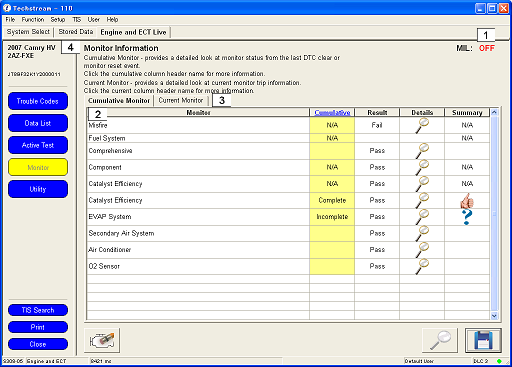The image size is (512, 367).
Task: Switch to System Select tab
Action: pos(28,32)
